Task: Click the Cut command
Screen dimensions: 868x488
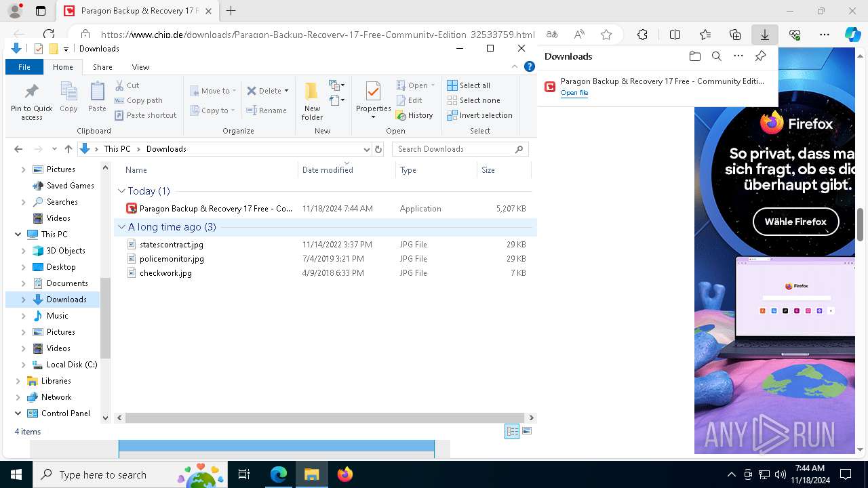Action: tap(127, 85)
